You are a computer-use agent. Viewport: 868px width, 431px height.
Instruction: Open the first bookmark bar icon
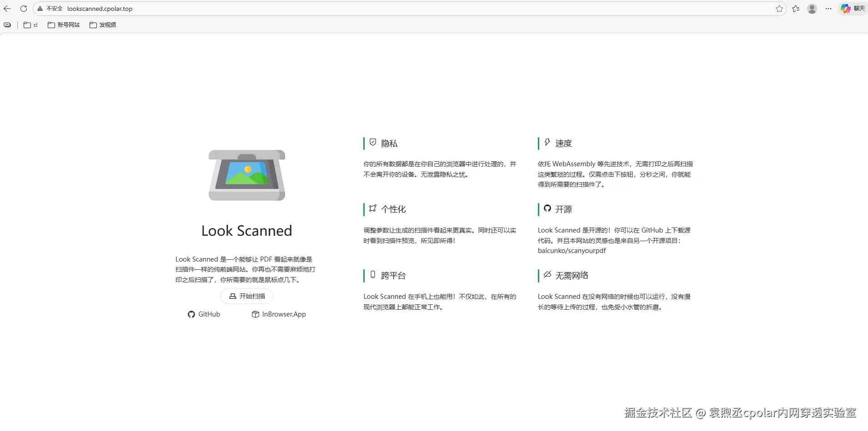(8, 25)
